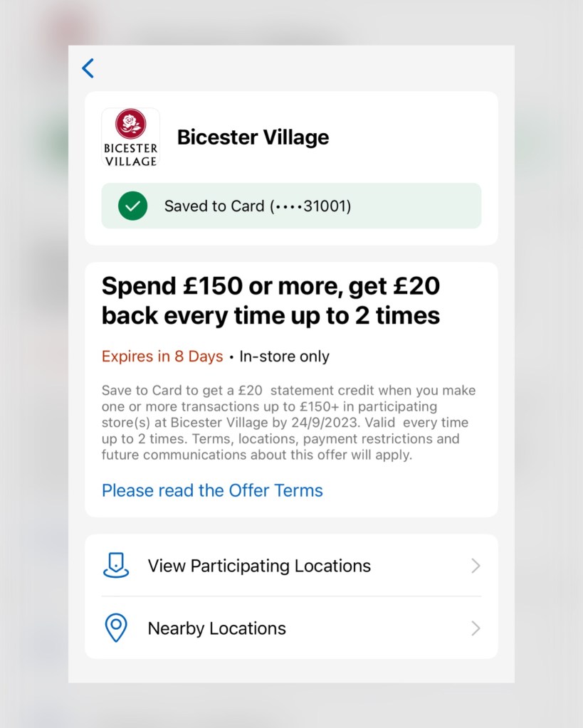583x728 pixels.
Task: Tap the back arrow at top left
Action: coord(88,68)
